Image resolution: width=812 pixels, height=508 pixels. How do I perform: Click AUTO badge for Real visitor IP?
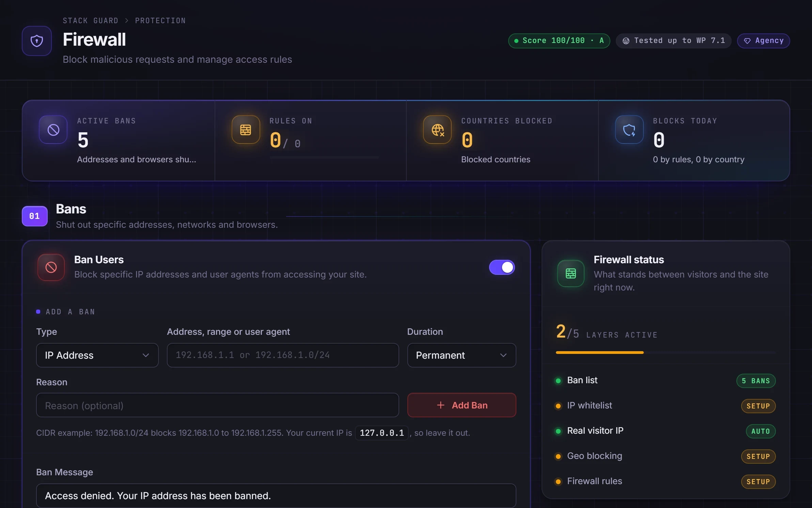[x=761, y=431]
